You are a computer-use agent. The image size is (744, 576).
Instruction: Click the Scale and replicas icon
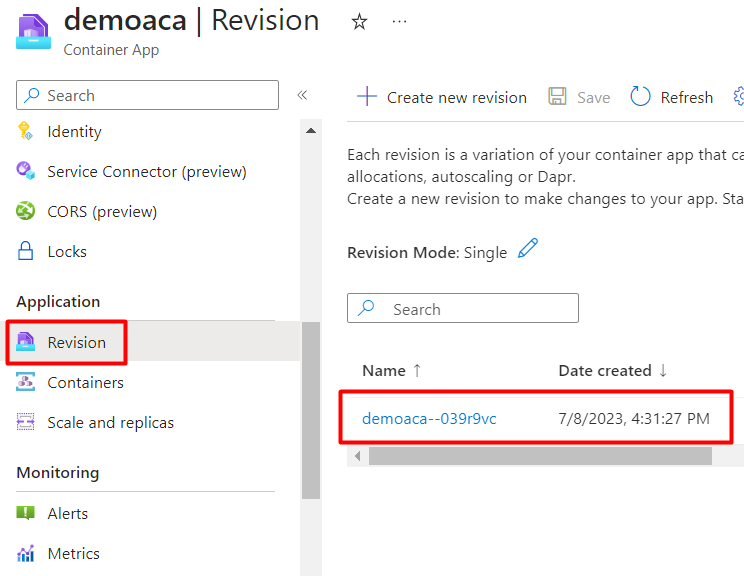tap(25, 421)
